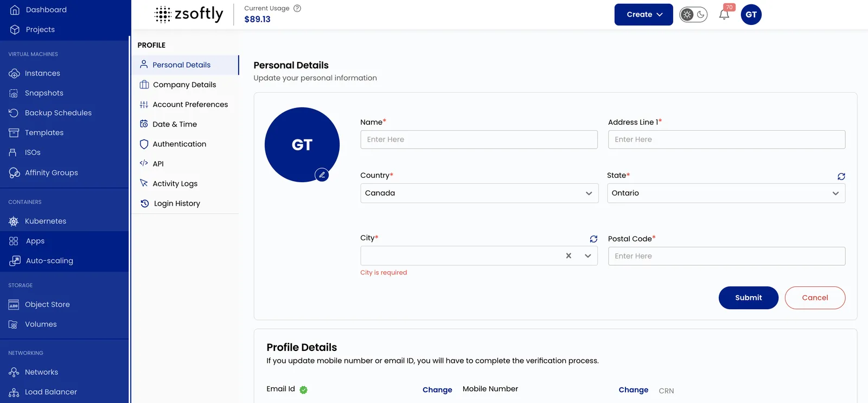Image resolution: width=868 pixels, height=403 pixels.
Task: Click Change next to Mobile Number
Action: point(633,390)
